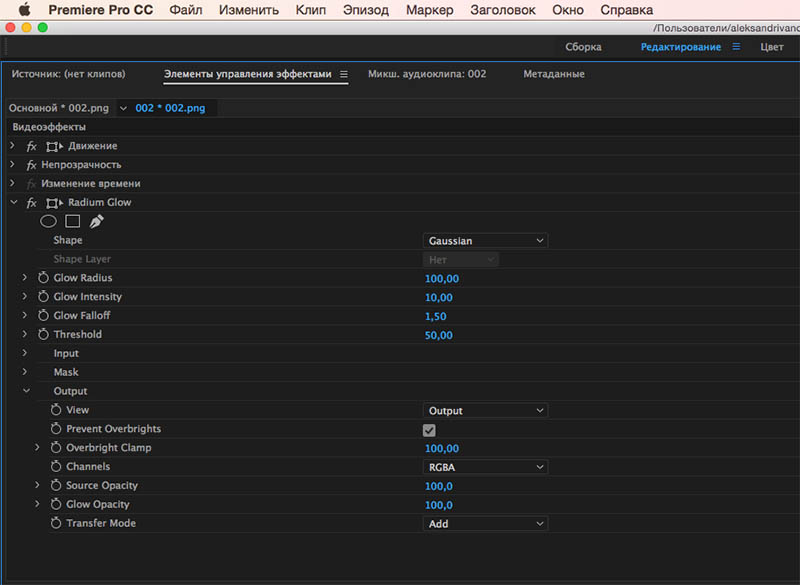800x585 pixels.
Task: Switch to the Сборка workspace
Action: [583, 47]
